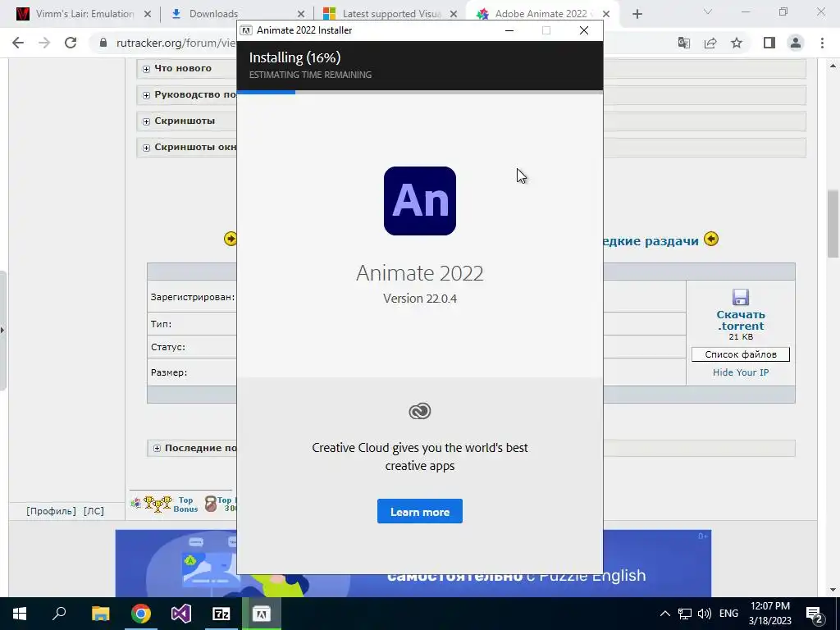Open the Hide Your IP link
Image resolution: width=840 pixels, height=630 pixels.
click(x=741, y=372)
